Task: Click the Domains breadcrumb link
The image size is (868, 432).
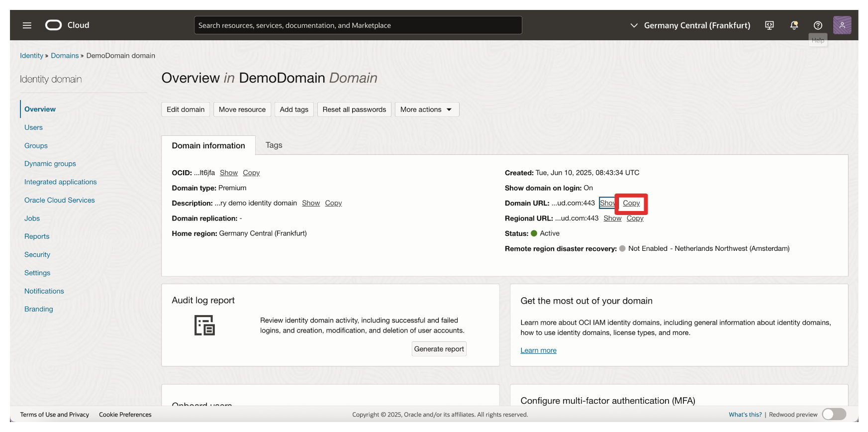Action: [x=65, y=56]
